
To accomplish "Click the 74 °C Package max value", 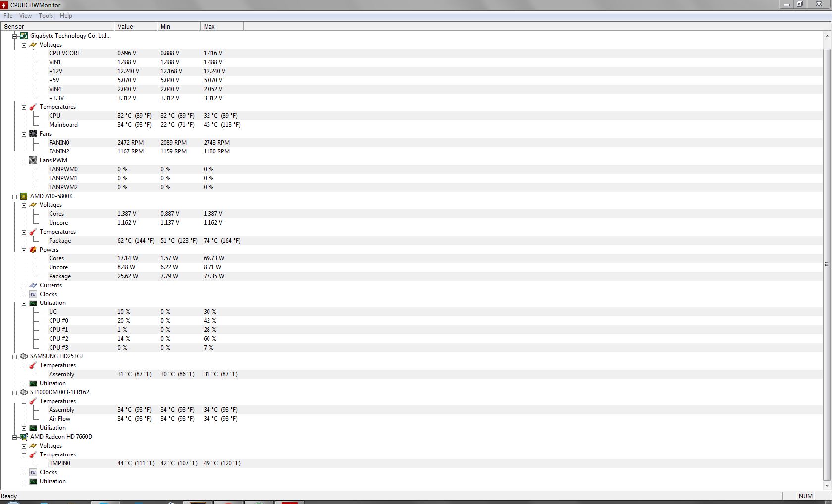I will point(222,241).
